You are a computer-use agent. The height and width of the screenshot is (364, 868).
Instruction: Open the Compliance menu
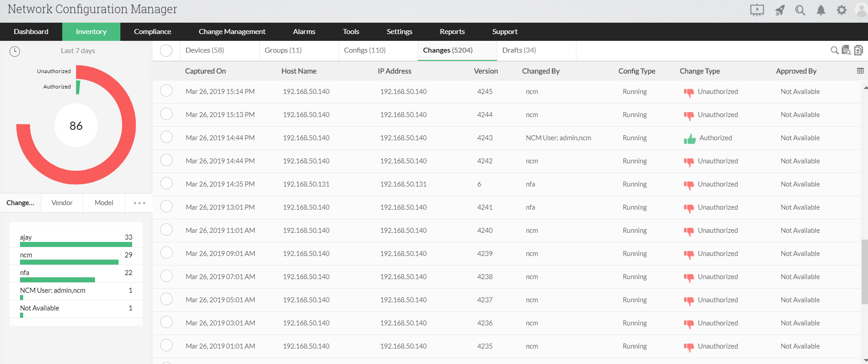[153, 32]
